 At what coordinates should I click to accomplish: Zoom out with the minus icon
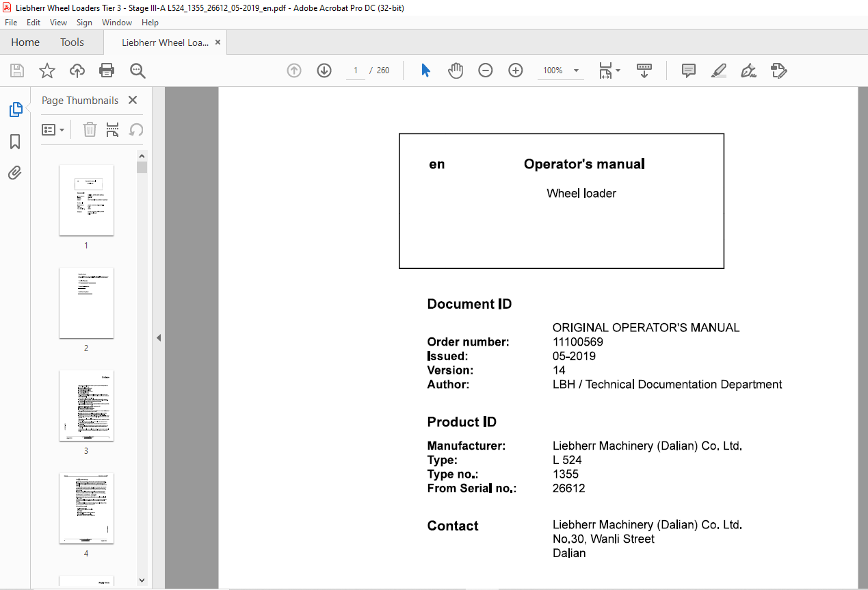[x=486, y=70]
